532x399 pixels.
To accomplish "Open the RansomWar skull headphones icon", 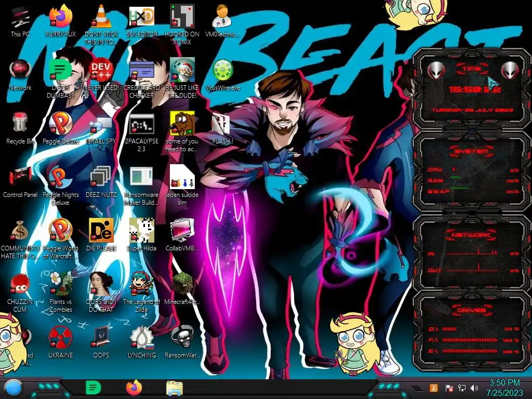I will click(182, 342).
